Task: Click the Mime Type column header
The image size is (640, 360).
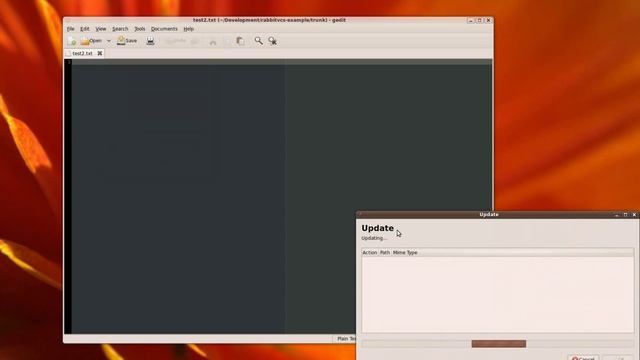Action: coord(405,253)
